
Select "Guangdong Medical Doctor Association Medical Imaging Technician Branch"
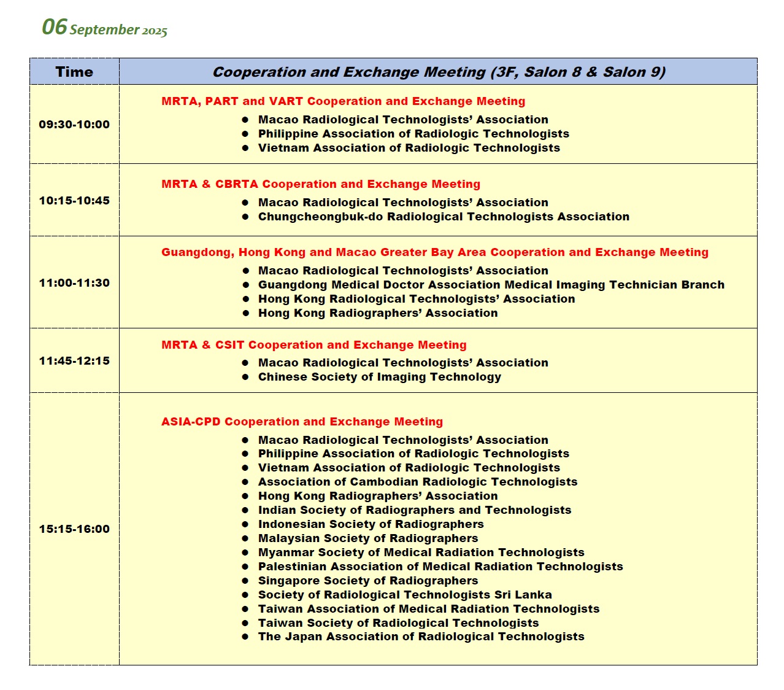point(491,285)
